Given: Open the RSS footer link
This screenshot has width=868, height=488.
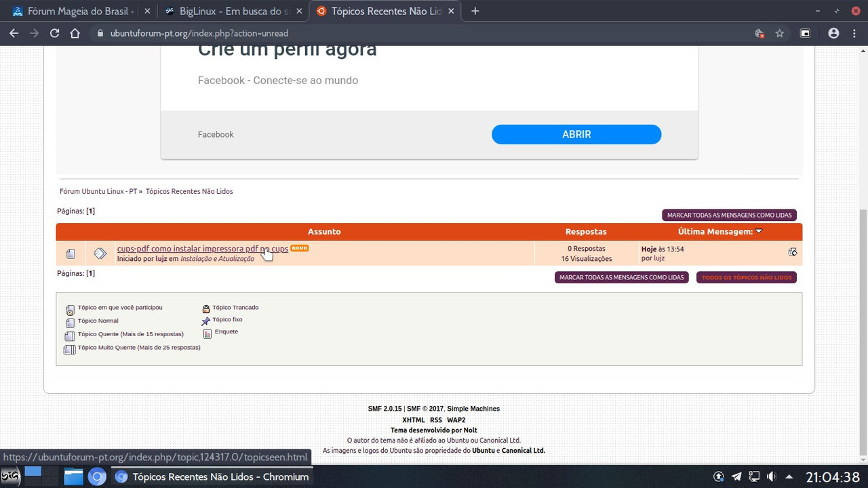Looking at the screenshot, I should (436, 420).
